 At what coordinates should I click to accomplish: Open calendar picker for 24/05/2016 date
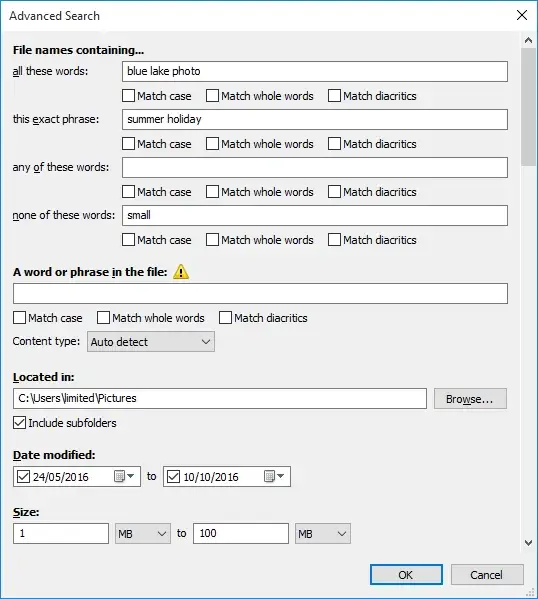pos(124,476)
